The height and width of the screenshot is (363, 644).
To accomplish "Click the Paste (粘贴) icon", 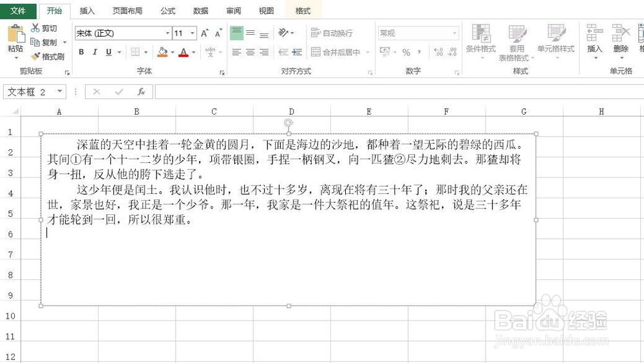I will [15, 33].
